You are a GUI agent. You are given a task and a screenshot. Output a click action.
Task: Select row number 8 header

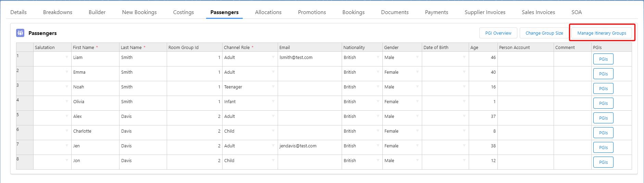tap(25, 162)
